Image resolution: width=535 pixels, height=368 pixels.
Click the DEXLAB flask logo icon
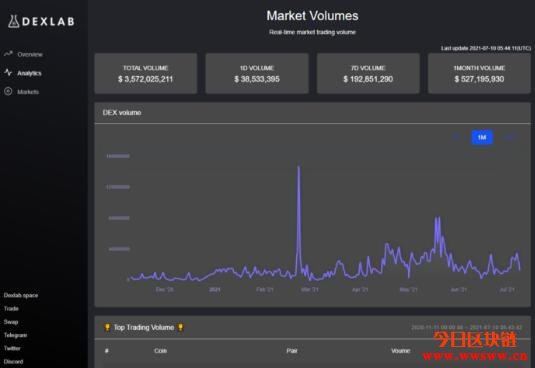point(13,21)
